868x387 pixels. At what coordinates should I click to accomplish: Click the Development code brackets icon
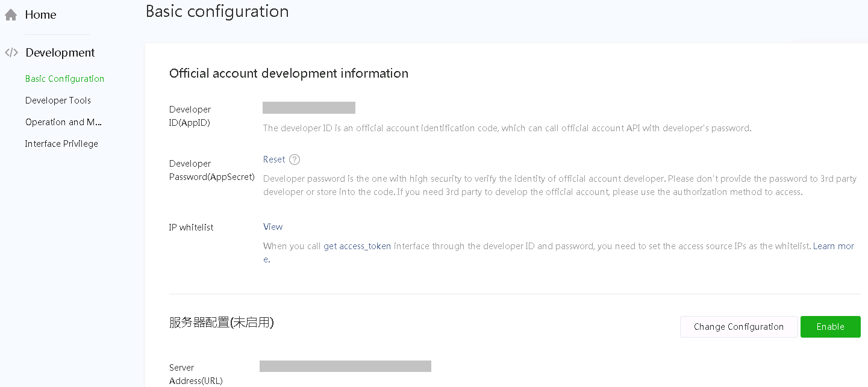coord(11,52)
